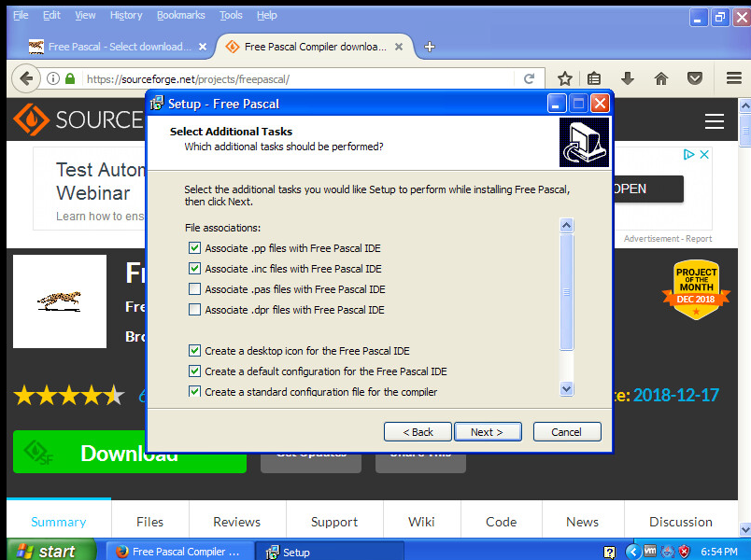Viewport: 751px width, 560px height.
Task: Open the Help menu
Action: (267, 15)
